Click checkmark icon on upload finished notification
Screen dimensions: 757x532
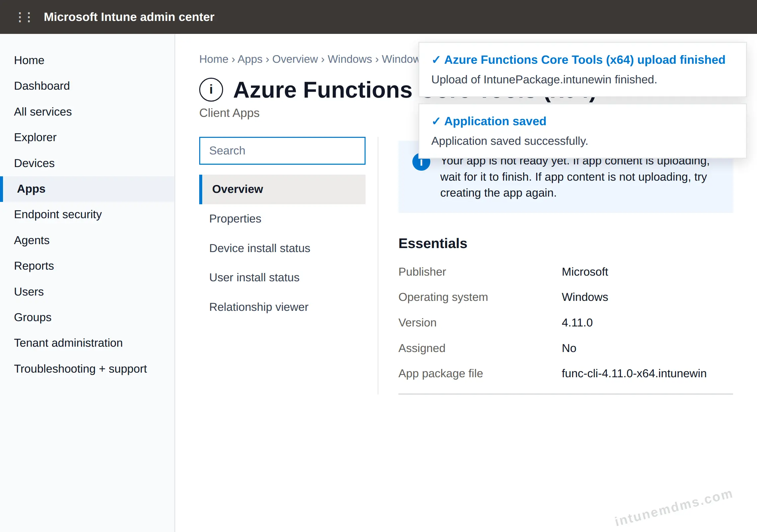(x=436, y=60)
